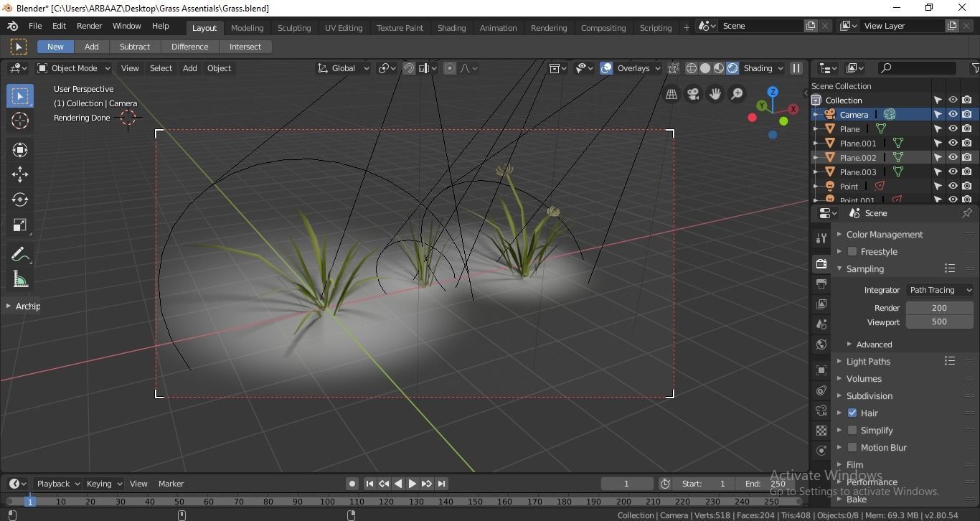The height and width of the screenshot is (521, 980).
Task: Click the Subtract selection mode button
Action: click(x=135, y=47)
